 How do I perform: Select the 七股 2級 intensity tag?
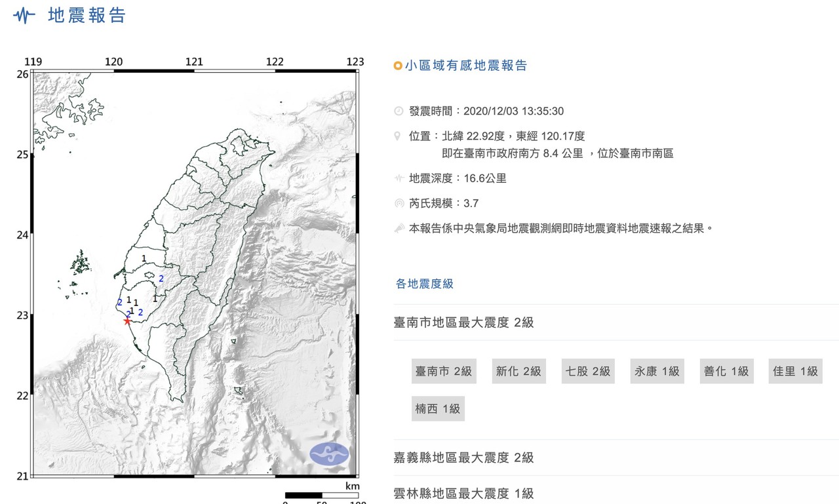[x=588, y=371]
